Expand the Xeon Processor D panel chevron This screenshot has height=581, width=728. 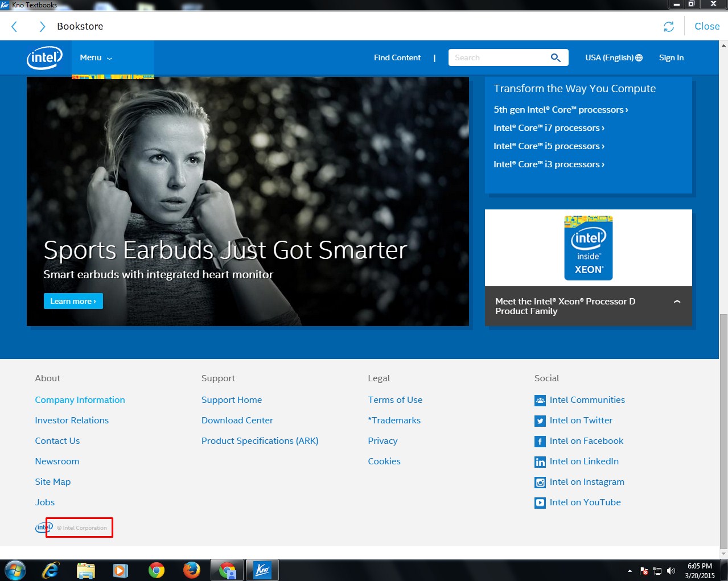[677, 302]
